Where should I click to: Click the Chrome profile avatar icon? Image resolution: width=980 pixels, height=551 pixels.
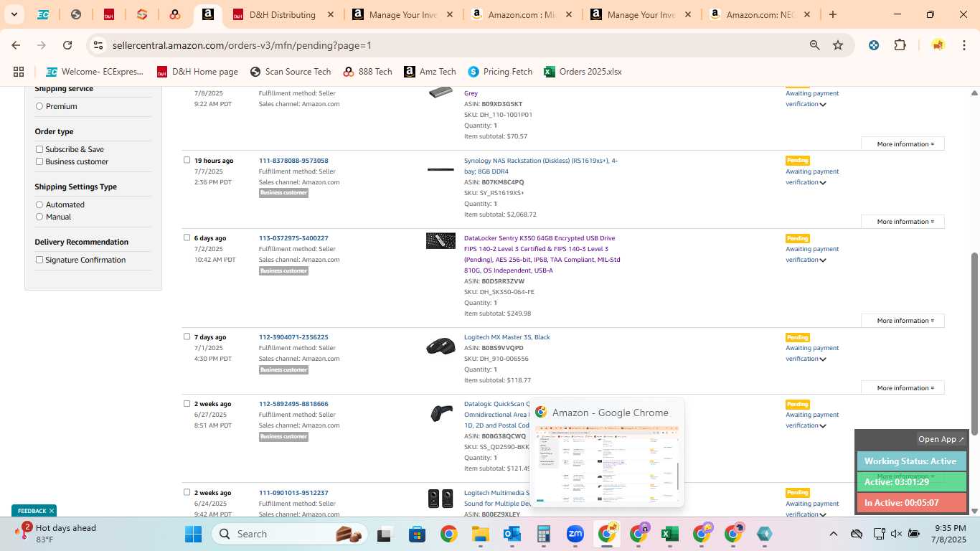tap(938, 45)
